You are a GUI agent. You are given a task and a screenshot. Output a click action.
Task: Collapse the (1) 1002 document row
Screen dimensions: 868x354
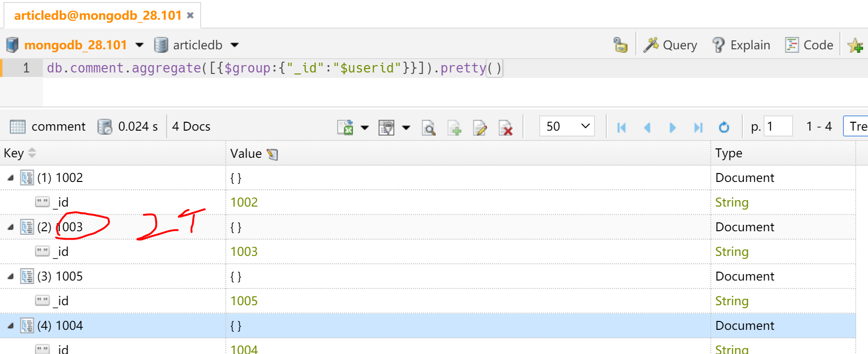tap(10, 178)
